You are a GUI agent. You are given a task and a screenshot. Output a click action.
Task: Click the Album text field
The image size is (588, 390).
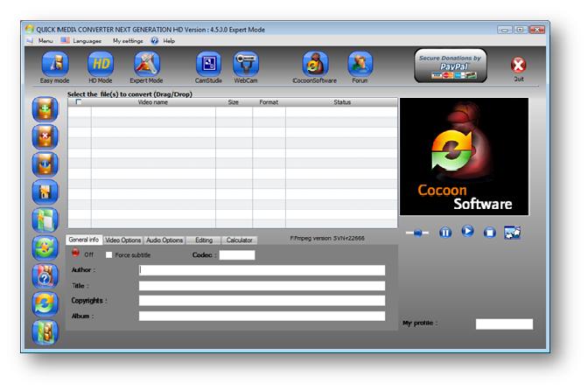(x=262, y=316)
